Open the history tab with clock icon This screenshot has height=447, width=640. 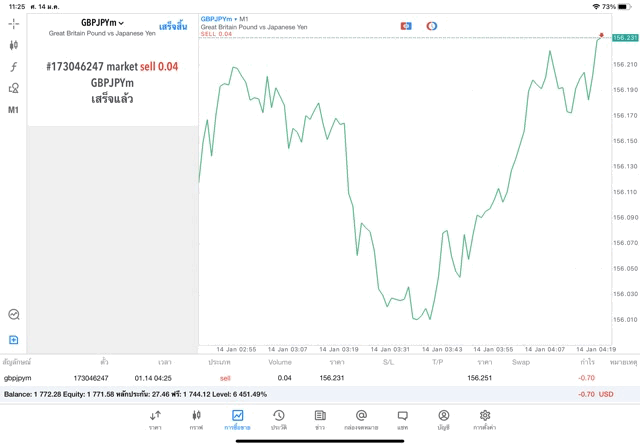279,420
